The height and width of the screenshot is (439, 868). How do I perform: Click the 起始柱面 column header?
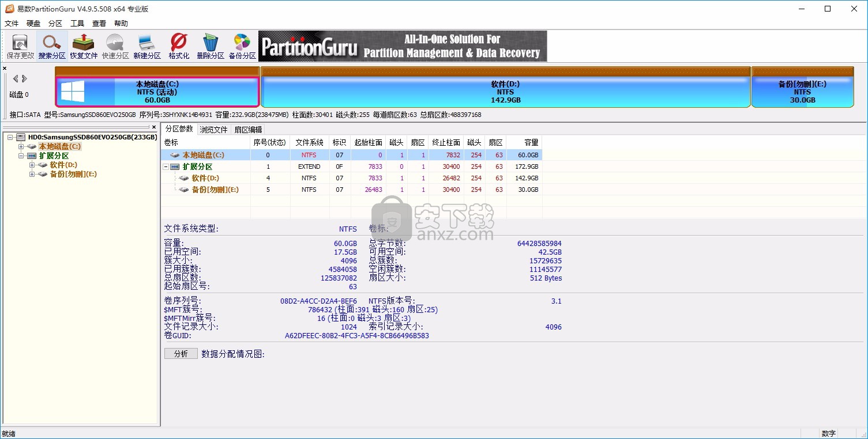(369, 142)
